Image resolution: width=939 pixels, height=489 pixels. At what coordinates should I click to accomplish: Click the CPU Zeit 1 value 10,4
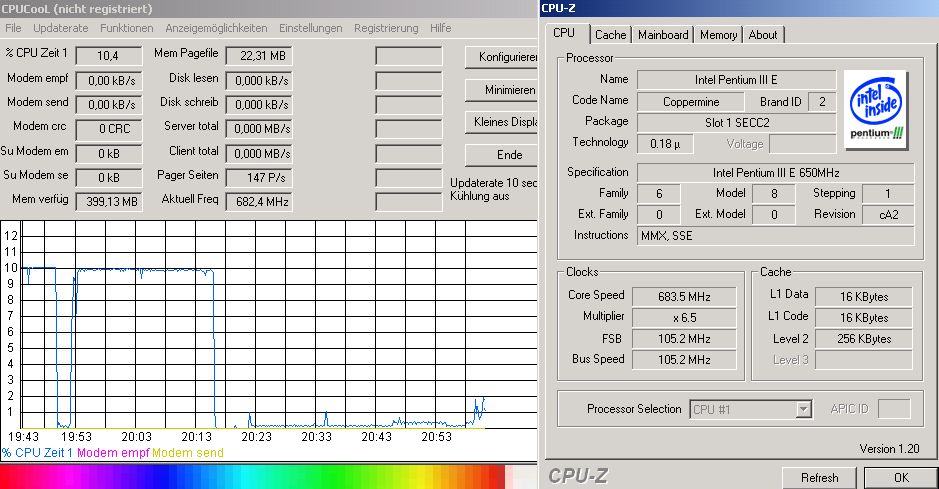tap(108, 56)
